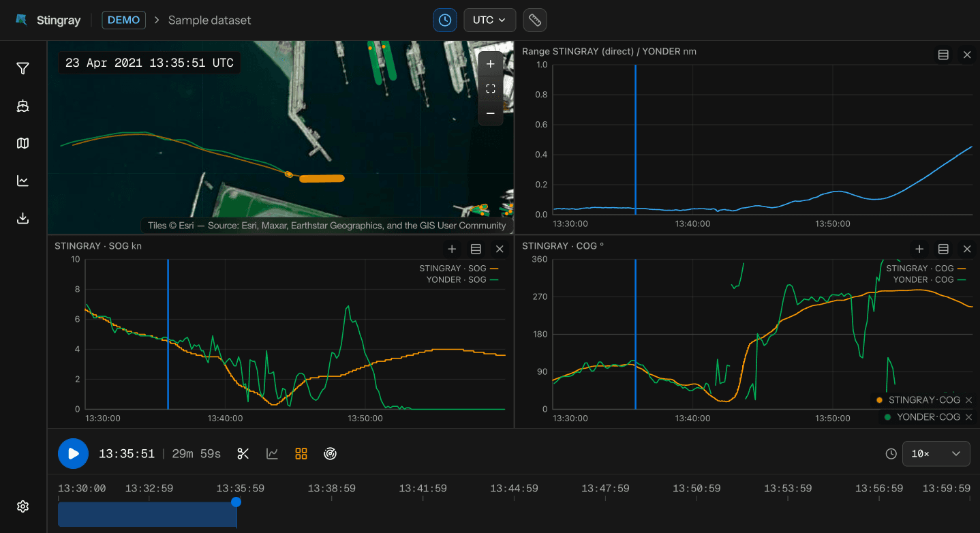
Task: Open the Sample dataset breadcrumb
Action: click(x=209, y=20)
